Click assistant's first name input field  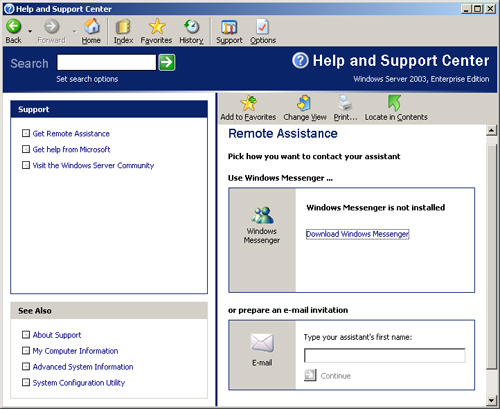pyautogui.click(x=385, y=355)
